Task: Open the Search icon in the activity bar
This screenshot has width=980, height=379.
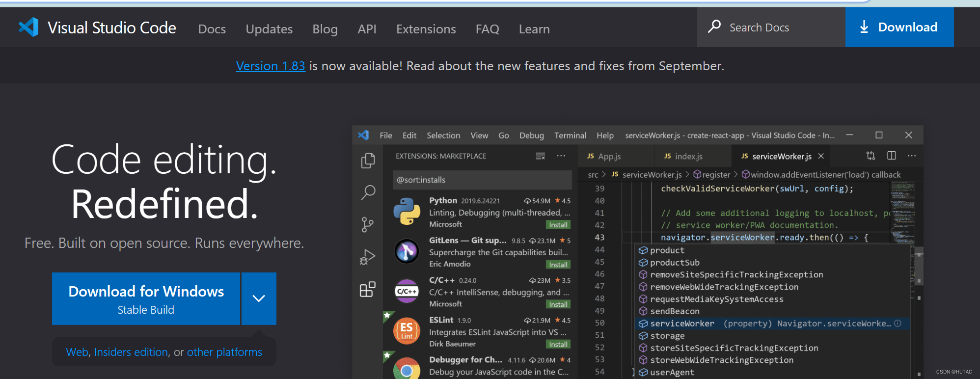Action: pos(368,192)
